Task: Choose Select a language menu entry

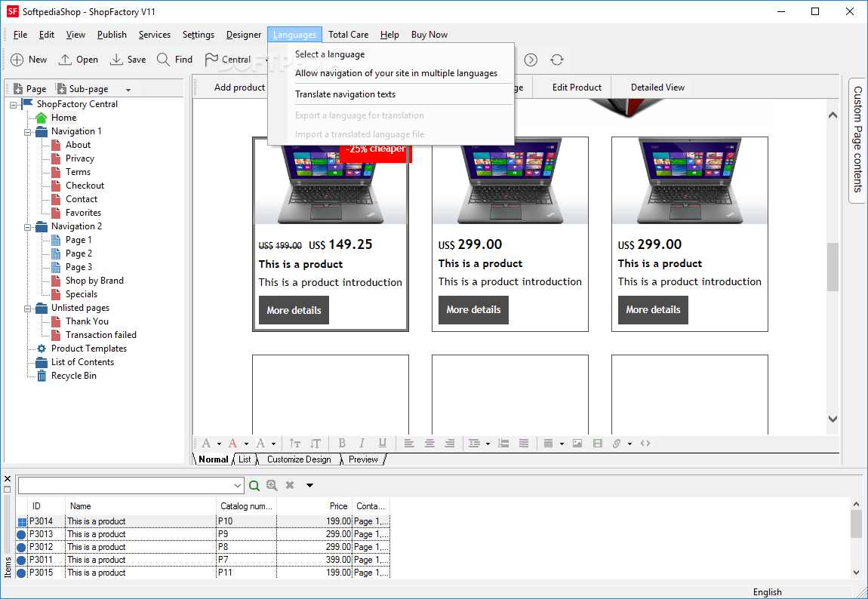Action: click(x=330, y=54)
